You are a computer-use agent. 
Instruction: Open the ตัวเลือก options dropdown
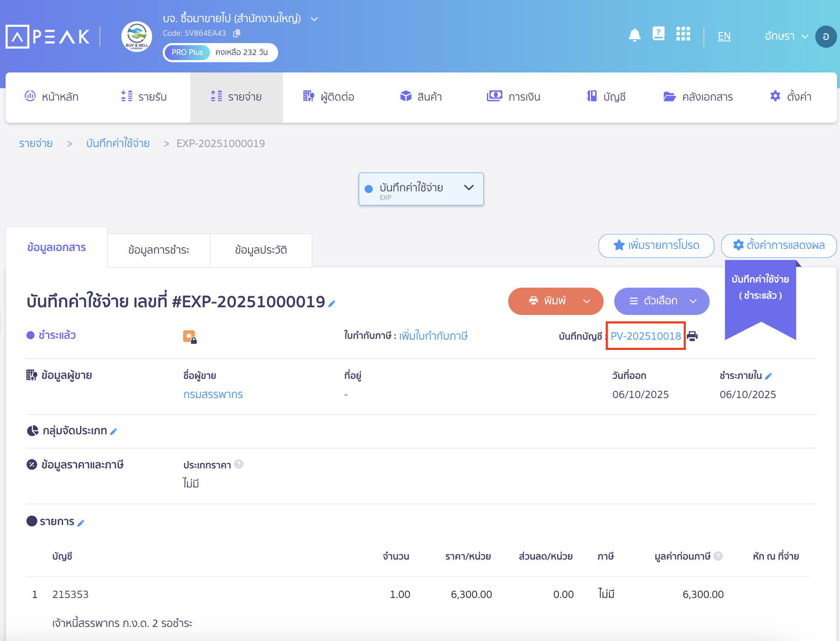tap(661, 301)
